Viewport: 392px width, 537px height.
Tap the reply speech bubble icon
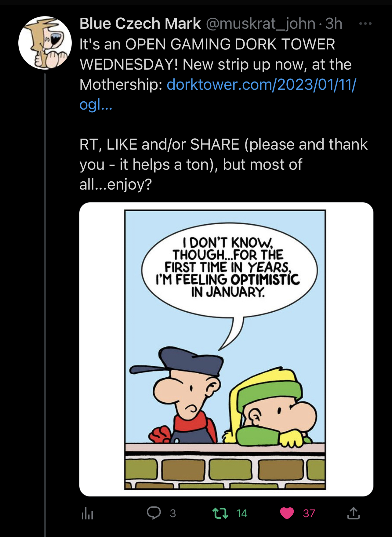pyautogui.click(x=154, y=513)
